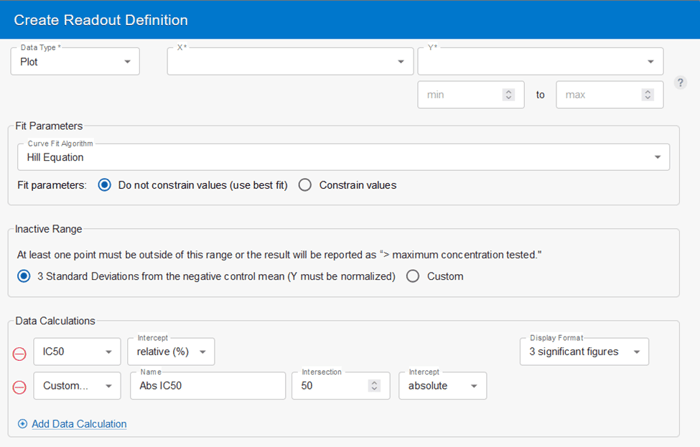This screenshot has width=700, height=447.
Task: Click the max value input field
Action: 609,95
